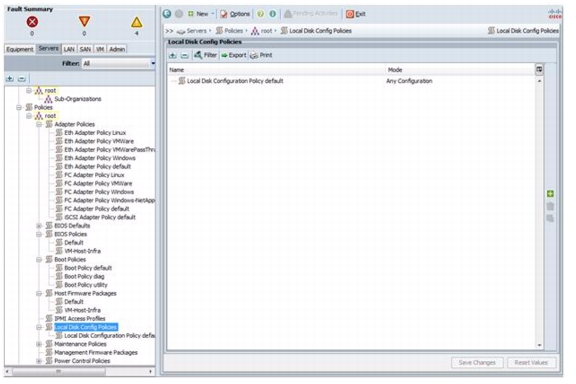Click the Options button
Viewport: 576px width, 384px height.
pyautogui.click(x=235, y=14)
